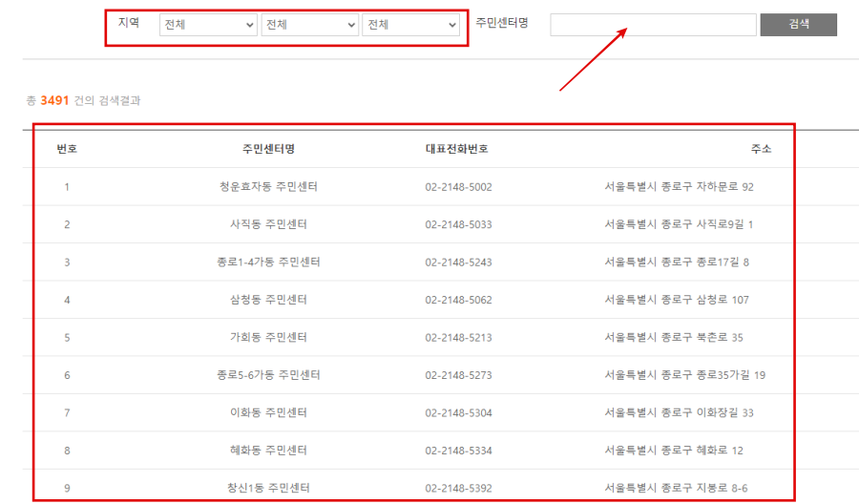Click the 주민센터명 label beside search box

[x=502, y=23]
